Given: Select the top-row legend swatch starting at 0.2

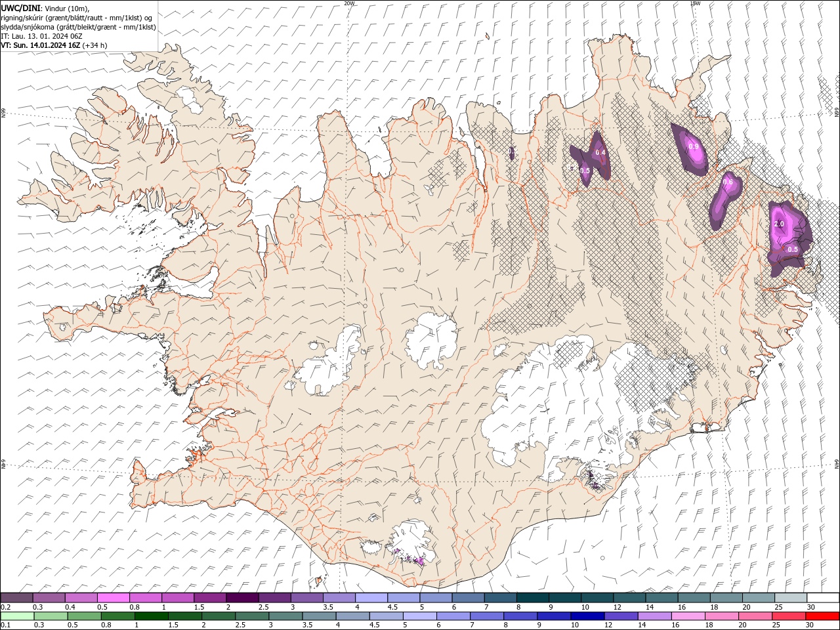Looking at the screenshot, I should tap(16, 598).
